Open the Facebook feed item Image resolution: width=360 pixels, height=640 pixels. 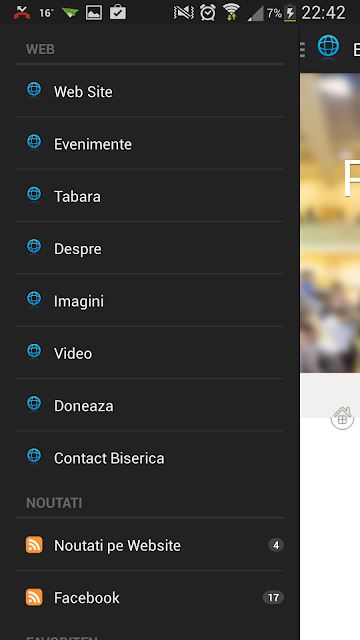150,597
